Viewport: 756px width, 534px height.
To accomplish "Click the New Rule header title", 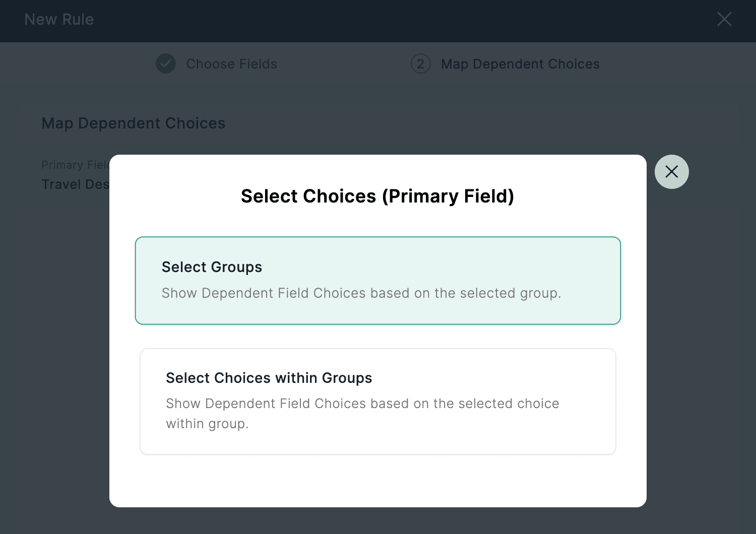I will pyautogui.click(x=59, y=20).
